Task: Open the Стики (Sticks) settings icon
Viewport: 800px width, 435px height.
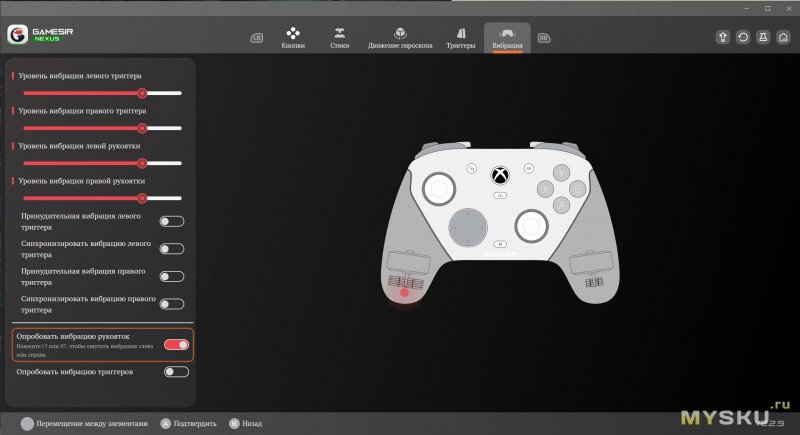Action: (339, 37)
